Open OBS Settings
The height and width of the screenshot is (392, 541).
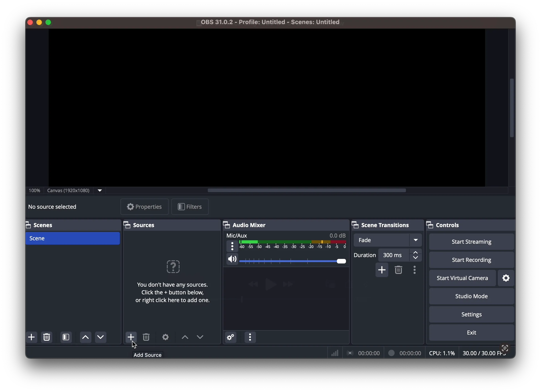tap(471, 314)
